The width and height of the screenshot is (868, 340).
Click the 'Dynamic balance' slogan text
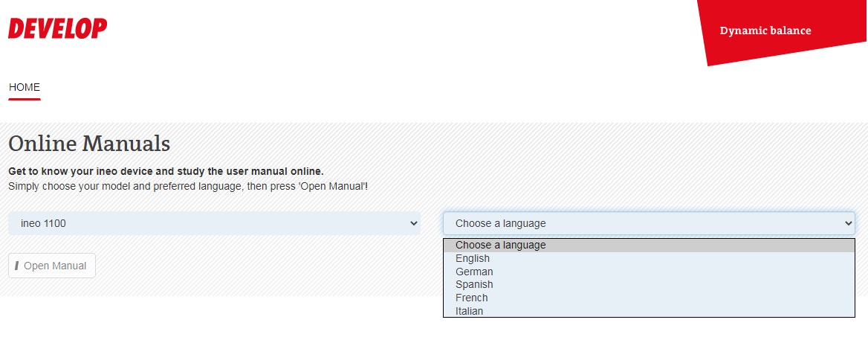(765, 31)
